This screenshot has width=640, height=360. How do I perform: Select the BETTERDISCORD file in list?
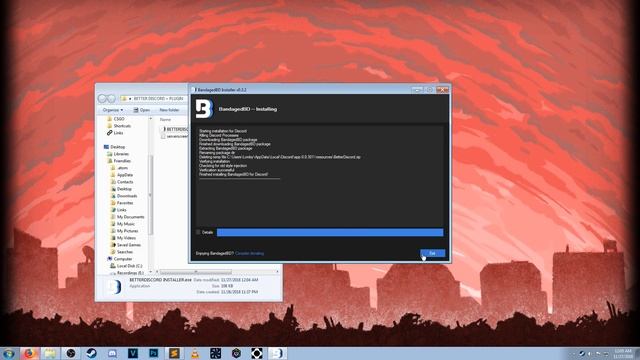176,129
